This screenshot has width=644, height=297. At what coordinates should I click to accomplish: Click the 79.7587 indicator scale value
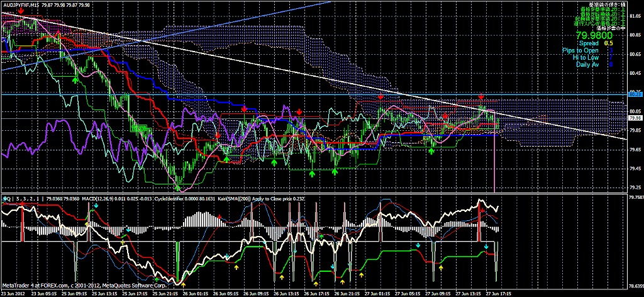point(635,197)
